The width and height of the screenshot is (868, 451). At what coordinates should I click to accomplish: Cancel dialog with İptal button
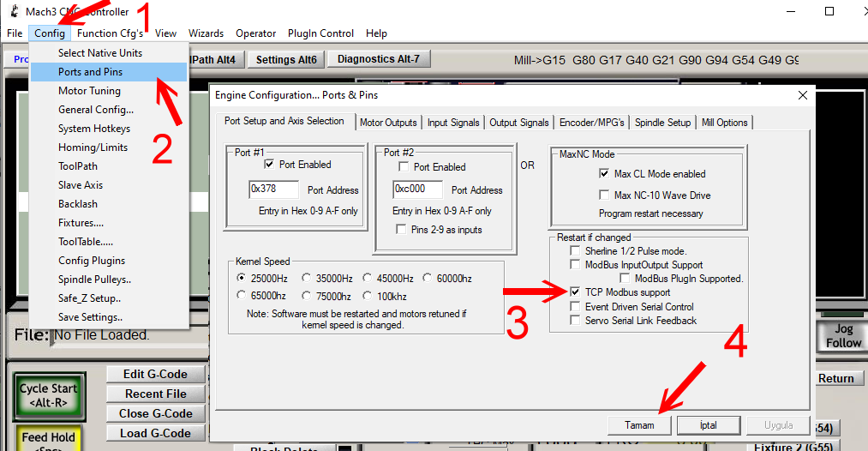(709, 425)
